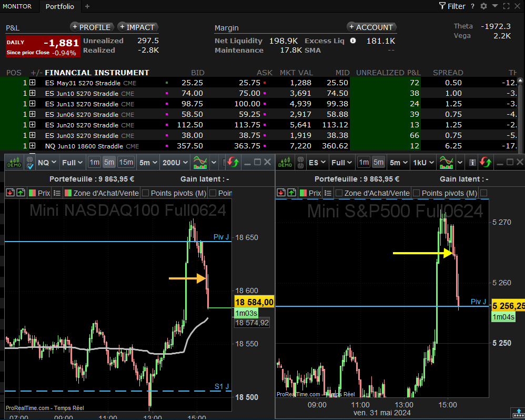Open the Full dropdown in ES chart
This screenshot has width=525, height=420.
pyautogui.click(x=341, y=163)
